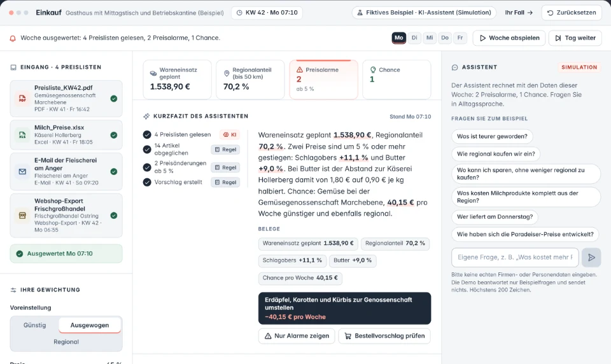Image resolution: width=611 pixels, height=364 pixels.
Task: Switch to the Di day tab
Action: pyautogui.click(x=414, y=38)
